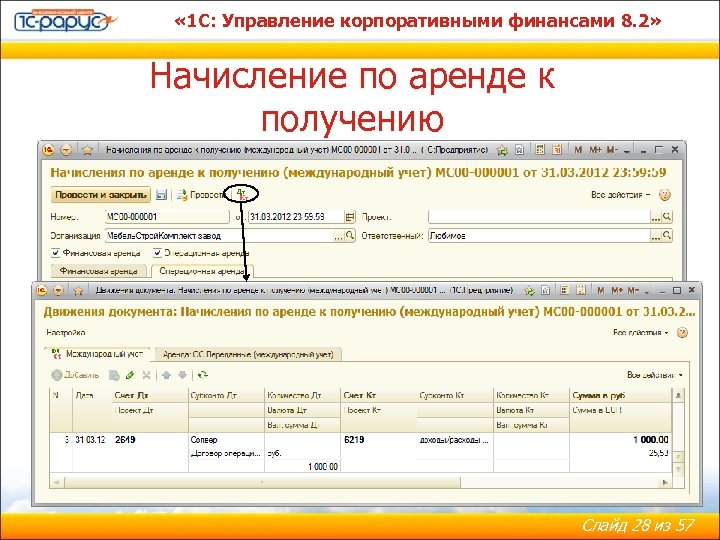Click the star favorites icon in Движения документа titlebar
The image size is (720, 540).
pos(78,290)
